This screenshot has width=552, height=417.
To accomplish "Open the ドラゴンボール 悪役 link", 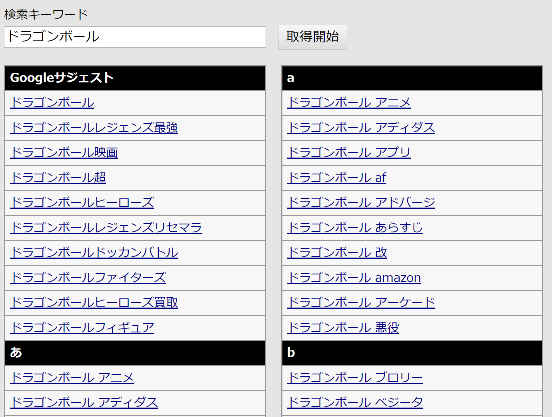I will pyautogui.click(x=343, y=328).
